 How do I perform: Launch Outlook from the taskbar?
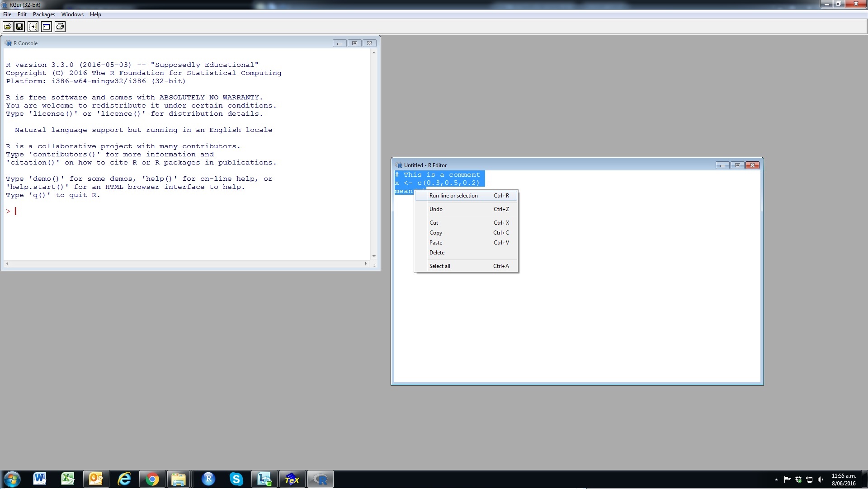(96, 479)
